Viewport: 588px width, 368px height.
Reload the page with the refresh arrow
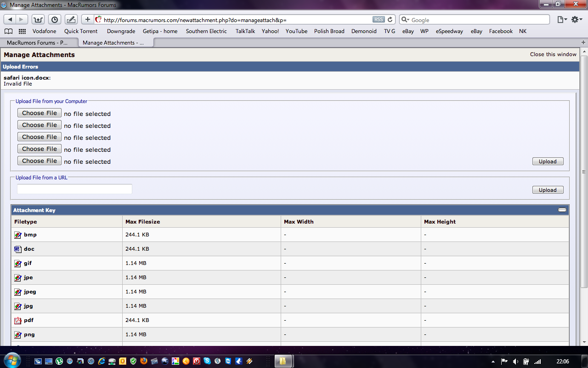[x=390, y=19]
